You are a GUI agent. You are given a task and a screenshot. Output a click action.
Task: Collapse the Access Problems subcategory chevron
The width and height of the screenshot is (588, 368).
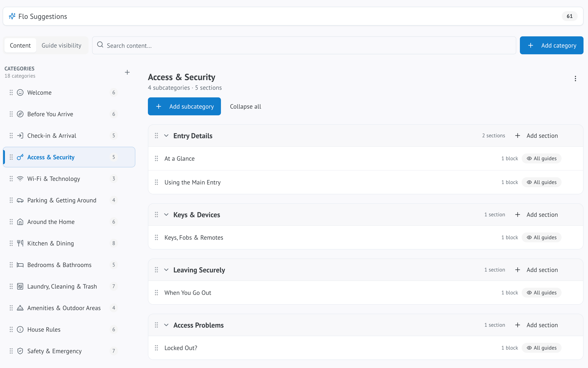point(166,325)
